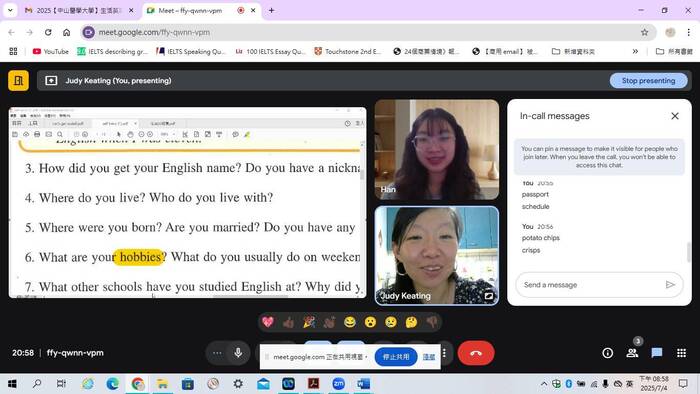This screenshot has height=394, width=700.
Task: Open audio settings ellipsis beside microphone
Action: [x=217, y=353]
